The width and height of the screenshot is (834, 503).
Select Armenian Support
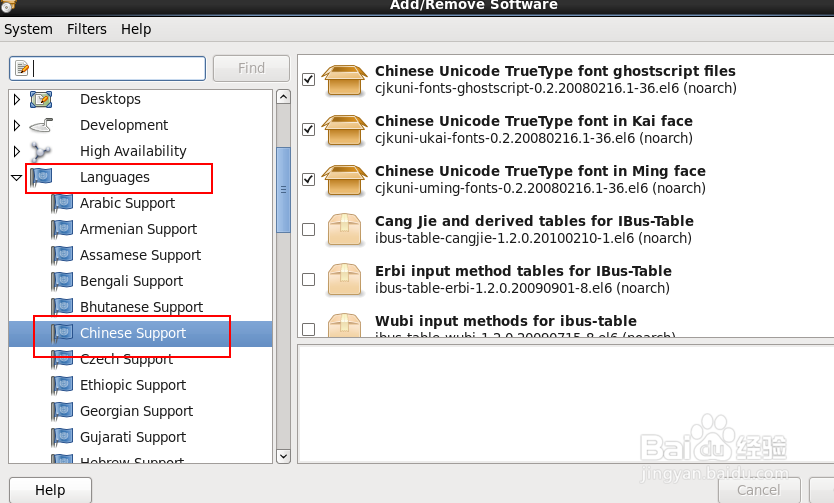138,230
